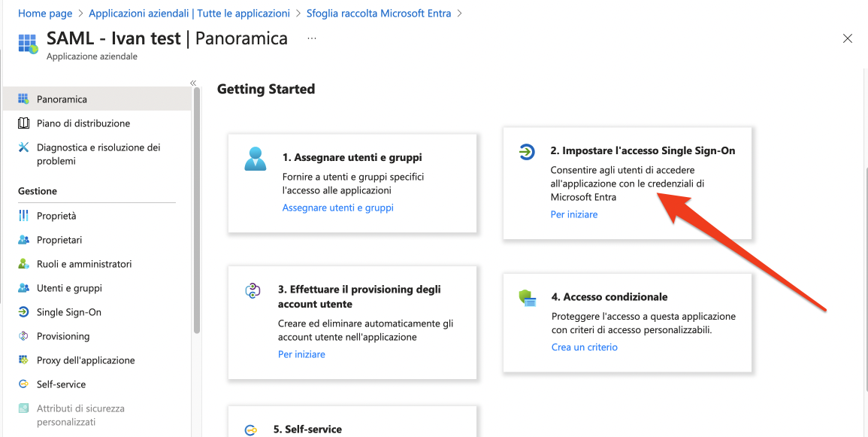Screen dimensions: 868x437
Task: Go to Home page breadcrumb
Action: click(45, 13)
